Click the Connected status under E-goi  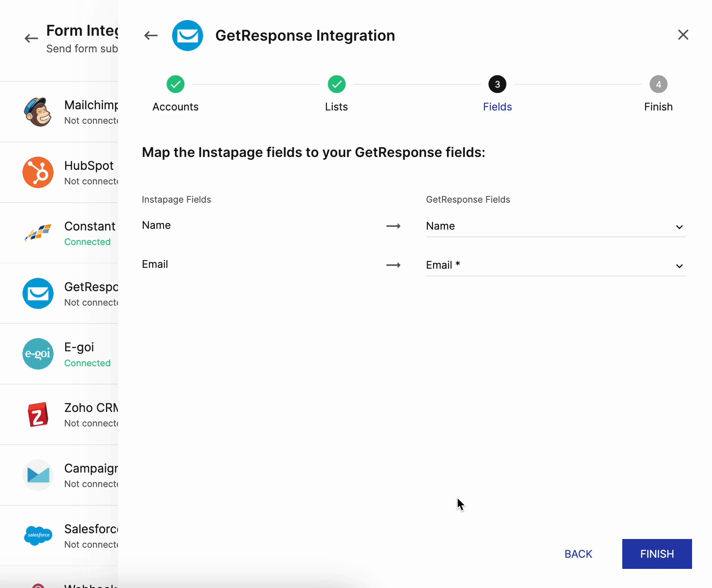coord(87,363)
